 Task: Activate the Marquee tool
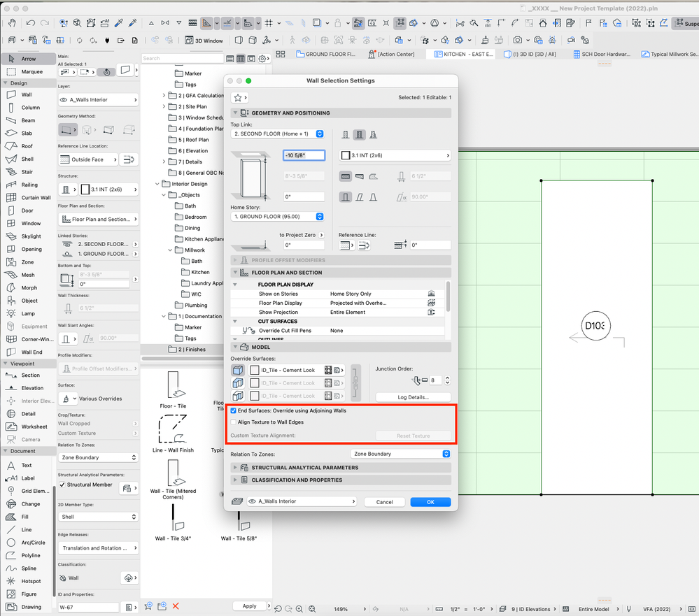pyautogui.click(x=31, y=71)
